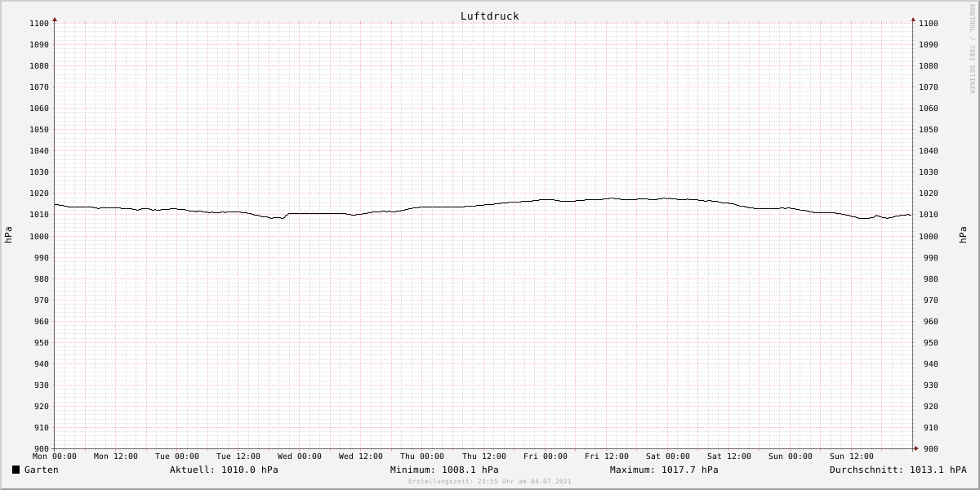Image resolution: width=980 pixels, height=490 pixels.
Task: Click the 1100 label on the right axis
Action: pyautogui.click(x=928, y=24)
